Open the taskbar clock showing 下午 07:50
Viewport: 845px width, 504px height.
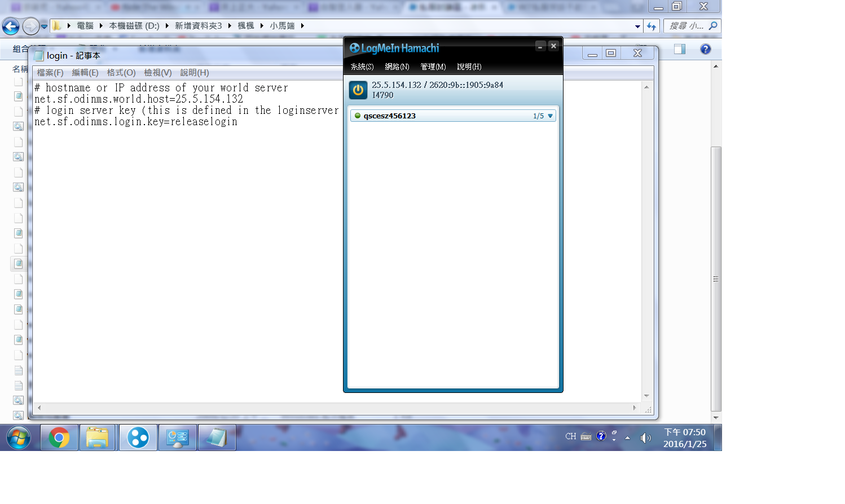[685, 438]
